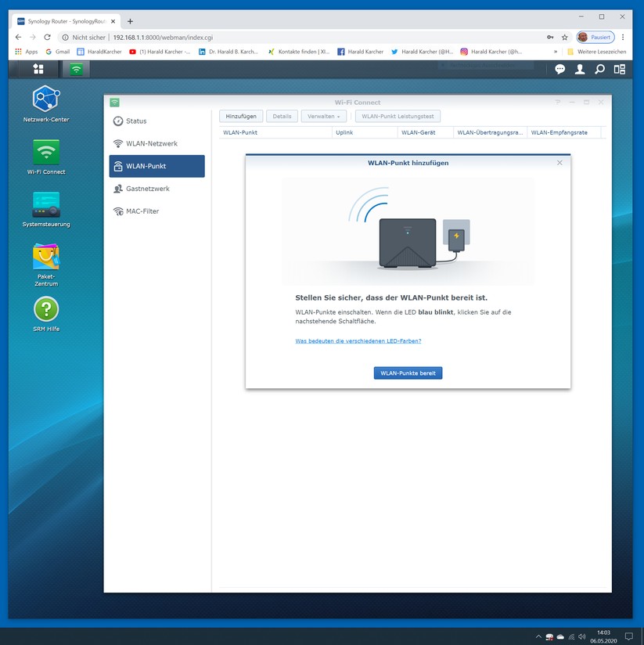The image size is (644, 645).
Task: Select Status in the sidebar
Action: click(136, 121)
